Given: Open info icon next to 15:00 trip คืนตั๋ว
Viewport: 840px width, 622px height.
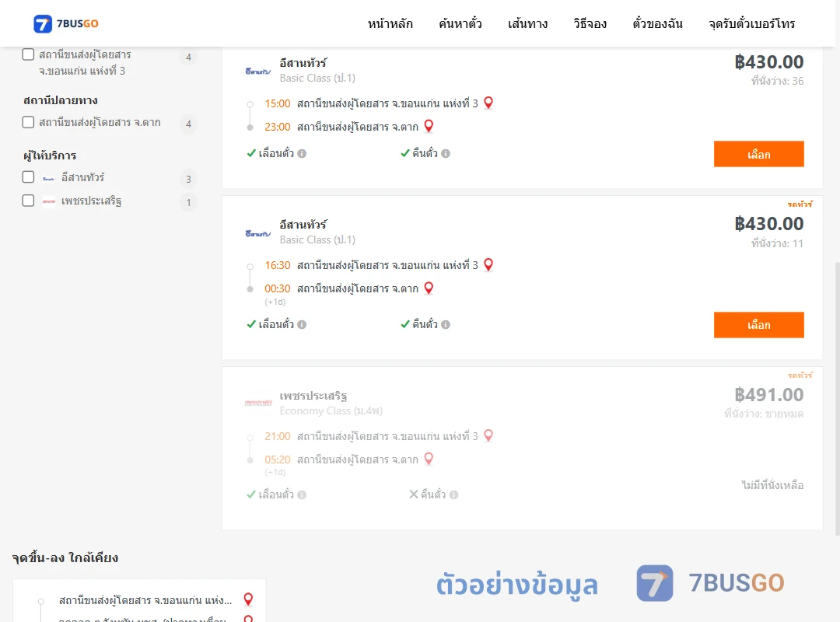Looking at the screenshot, I should pos(446,154).
